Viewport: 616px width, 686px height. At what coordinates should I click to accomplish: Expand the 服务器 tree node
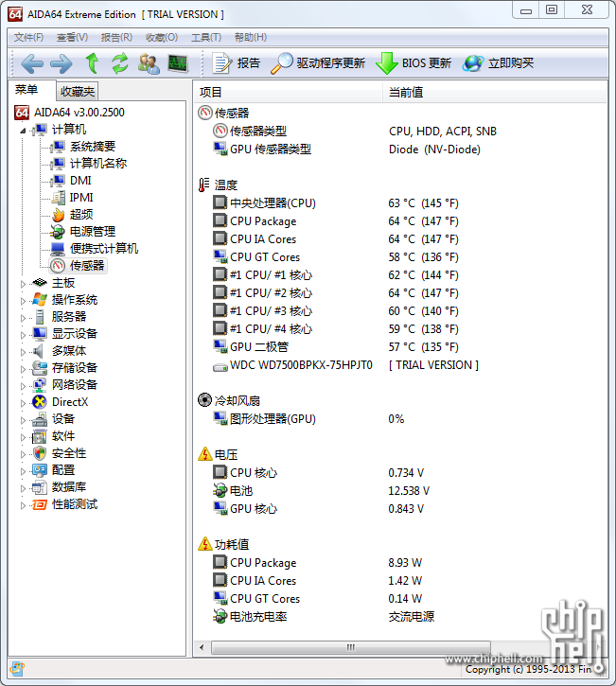(23, 318)
